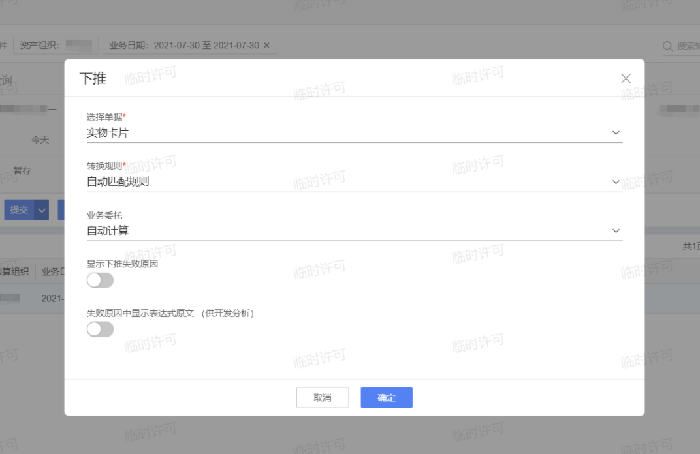Screen dimensions: 700x454
Task: Click the 2021- date cell in table row
Action: click(52, 298)
